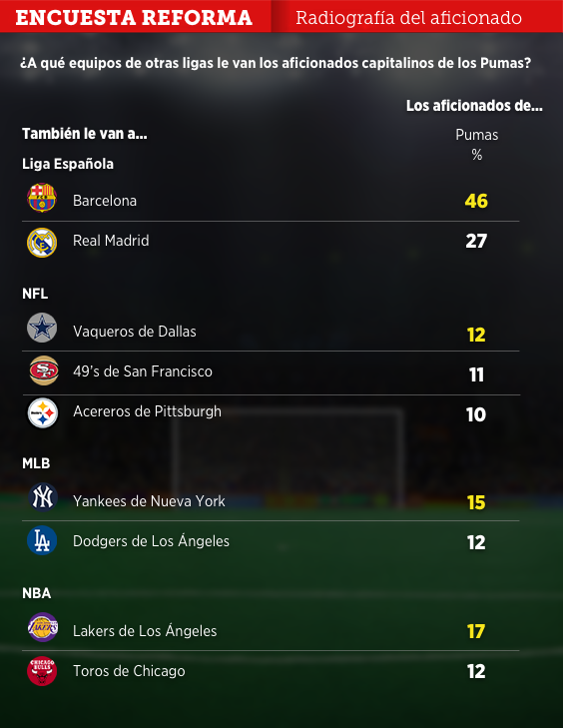This screenshot has height=728, width=563.
Task: Select the Dallas Cowboys star logo
Action: [x=42, y=329]
